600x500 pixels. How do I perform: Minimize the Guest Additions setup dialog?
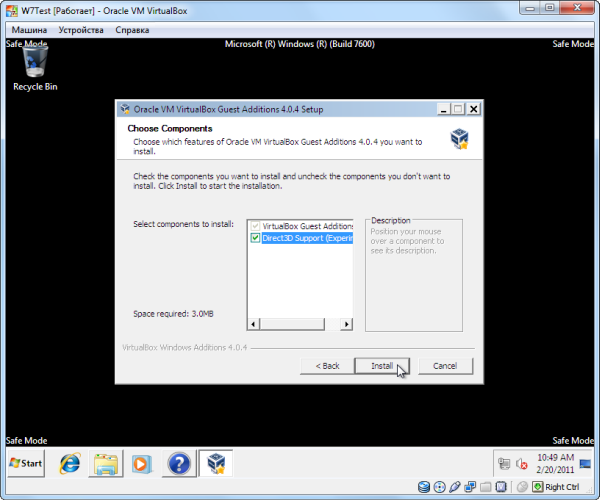pos(444,109)
